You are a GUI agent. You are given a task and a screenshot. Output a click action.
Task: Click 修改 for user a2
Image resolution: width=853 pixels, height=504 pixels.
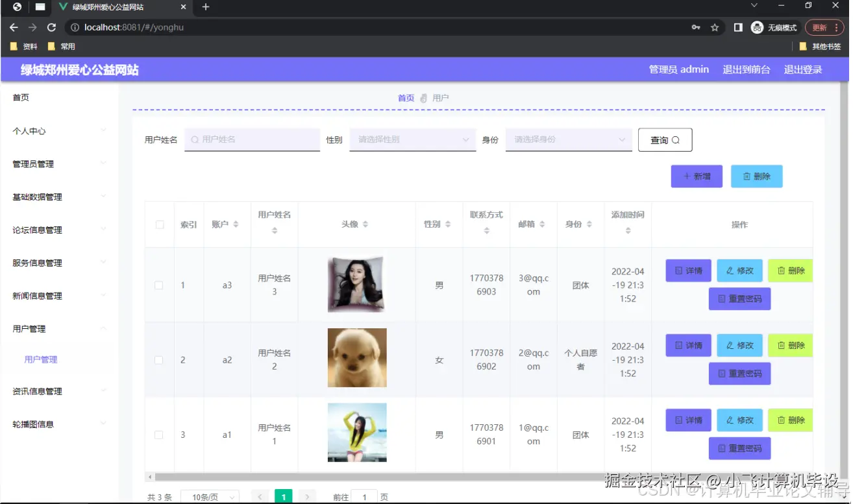739,346
